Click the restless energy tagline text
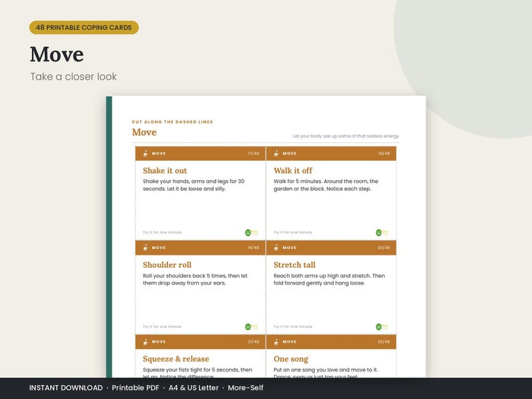The image size is (532, 399). point(346,136)
